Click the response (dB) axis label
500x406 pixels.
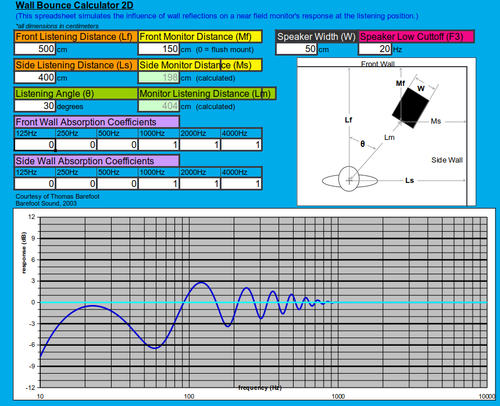(x=23, y=253)
